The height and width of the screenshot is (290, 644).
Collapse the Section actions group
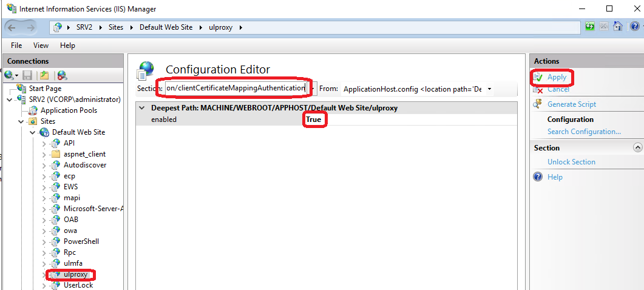637,147
